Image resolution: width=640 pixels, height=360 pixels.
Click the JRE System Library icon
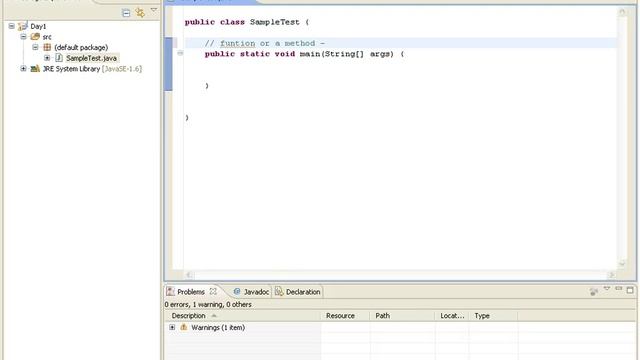pos(35,69)
